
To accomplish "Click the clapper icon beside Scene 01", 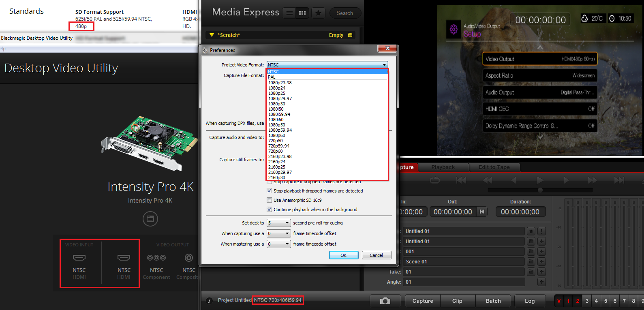I will pyautogui.click(x=531, y=262).
